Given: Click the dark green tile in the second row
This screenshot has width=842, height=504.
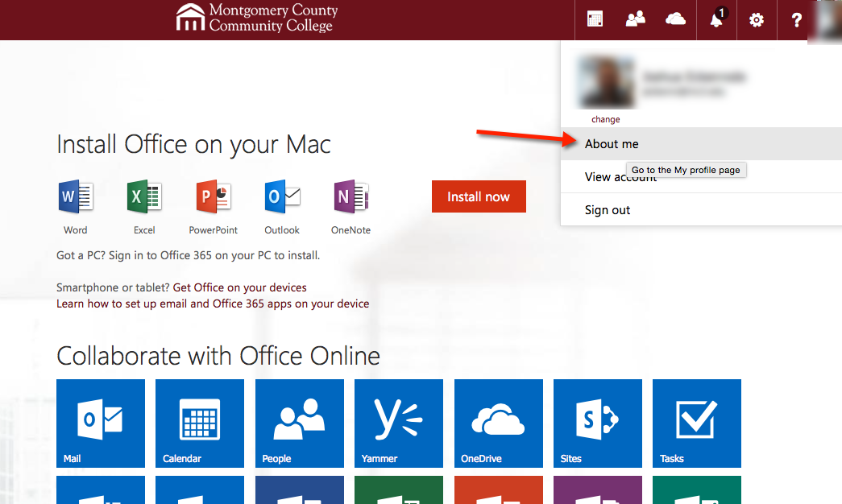Looking at the screenshot, I should (x=399, y=490).
